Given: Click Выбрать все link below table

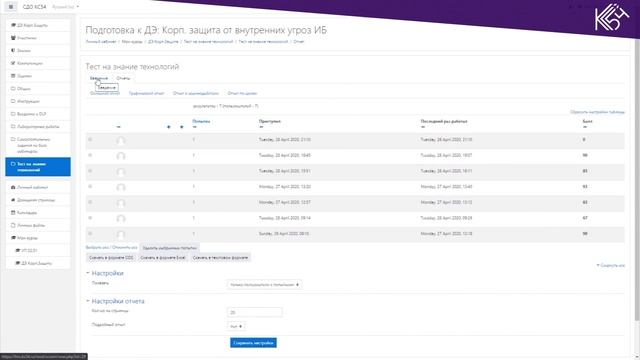Looking at the screenshot, I should coord(98,247).
